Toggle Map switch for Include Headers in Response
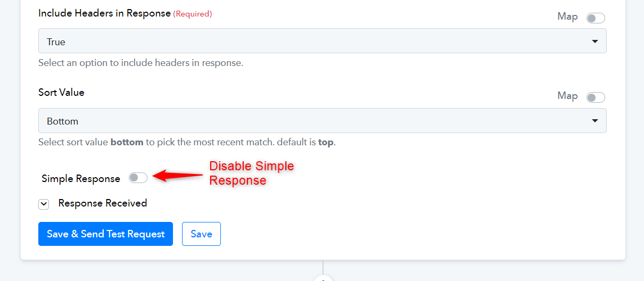Screen dimensions: 644x281 pyautogui.click(x=596, y=18)
